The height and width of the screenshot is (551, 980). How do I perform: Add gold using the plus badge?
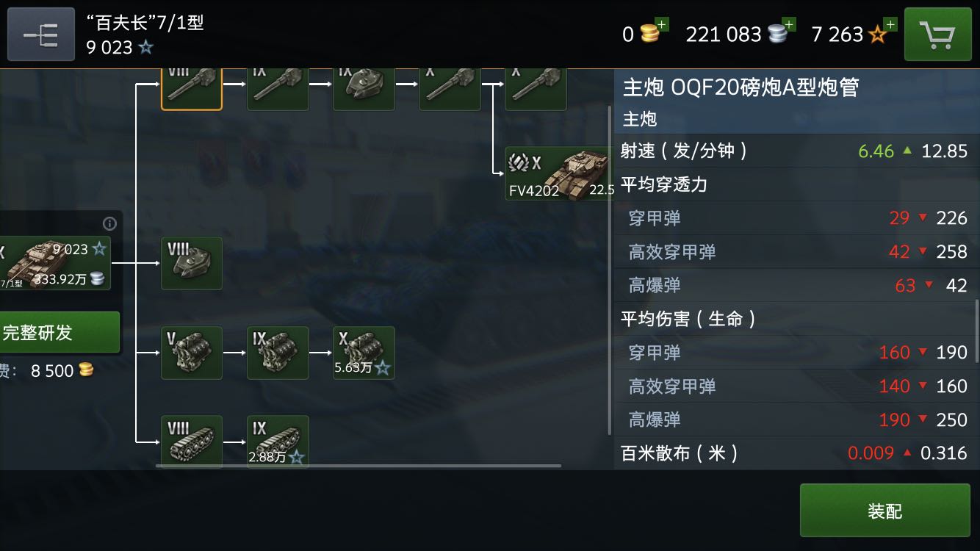(662, 24)
